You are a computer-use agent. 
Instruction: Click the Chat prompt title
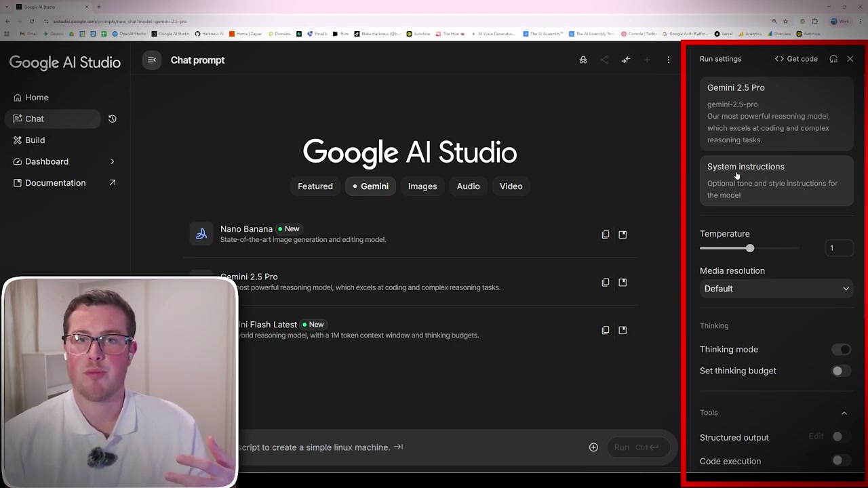[x=197, y=60]
